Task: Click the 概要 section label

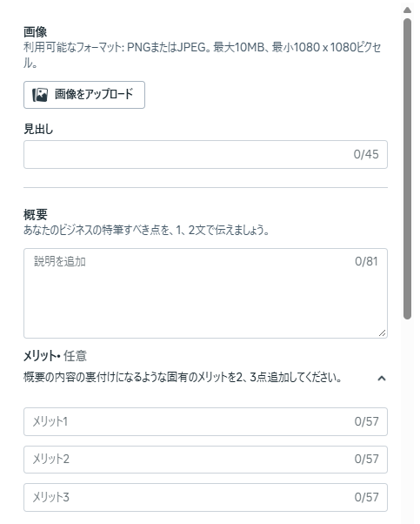Action: point(36,214)
